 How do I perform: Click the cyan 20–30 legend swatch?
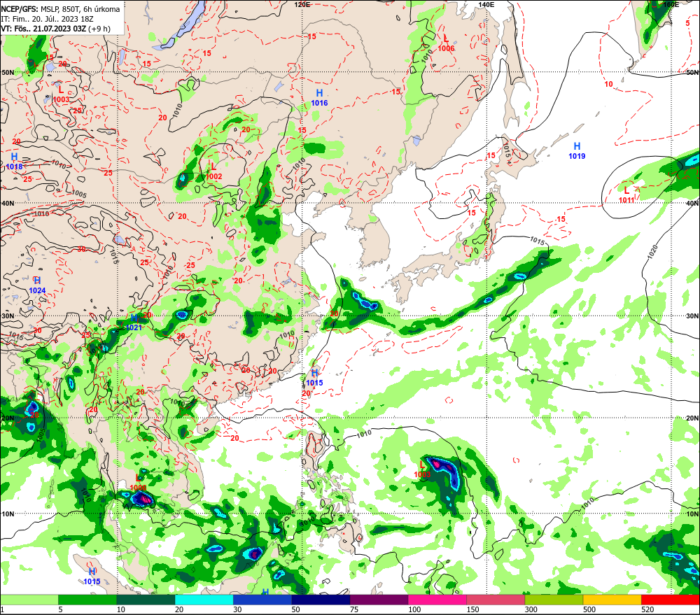click(204, 600)
